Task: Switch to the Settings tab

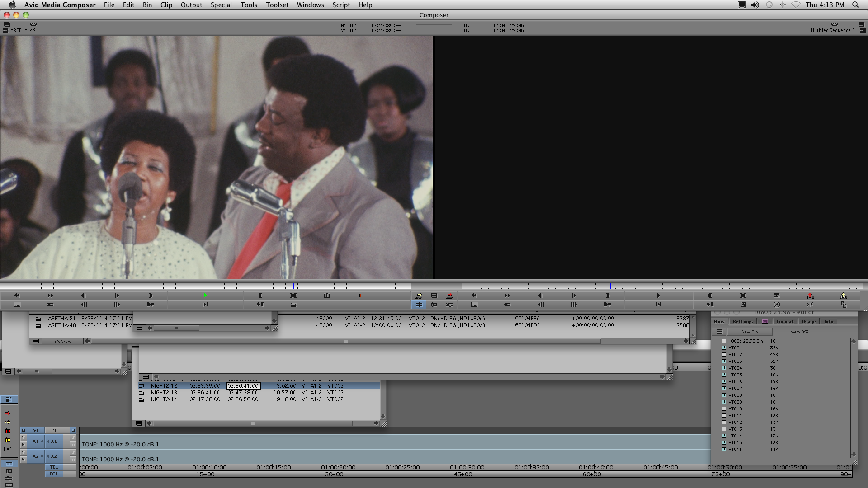Action: pos(742,321)
